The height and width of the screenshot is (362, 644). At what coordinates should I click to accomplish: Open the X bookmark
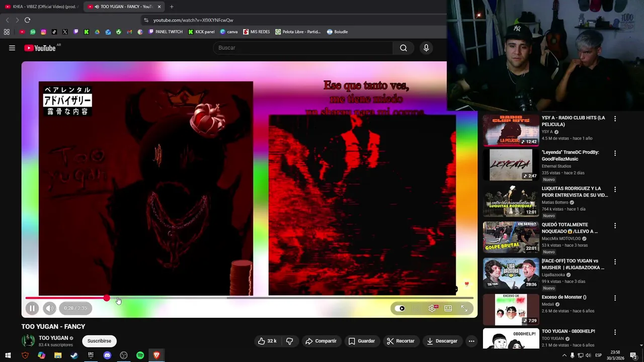coord(65,32)
